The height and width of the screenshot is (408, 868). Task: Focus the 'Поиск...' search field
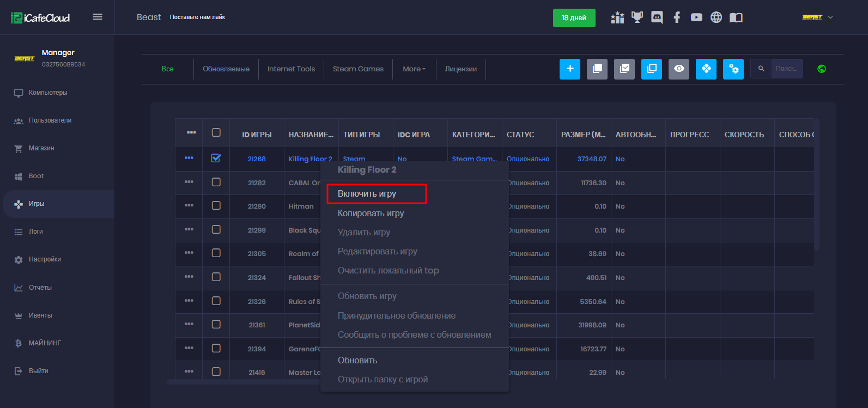coord(787,69)
